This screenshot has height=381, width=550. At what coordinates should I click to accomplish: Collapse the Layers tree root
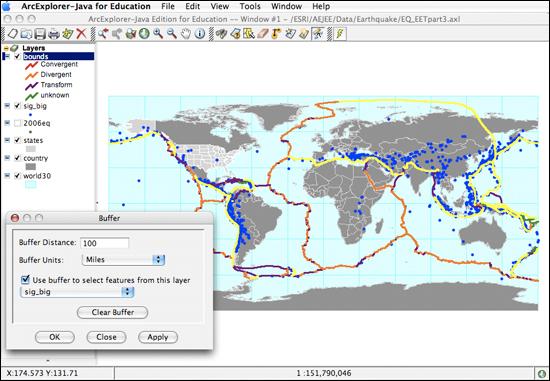click(x=6, y=48)
